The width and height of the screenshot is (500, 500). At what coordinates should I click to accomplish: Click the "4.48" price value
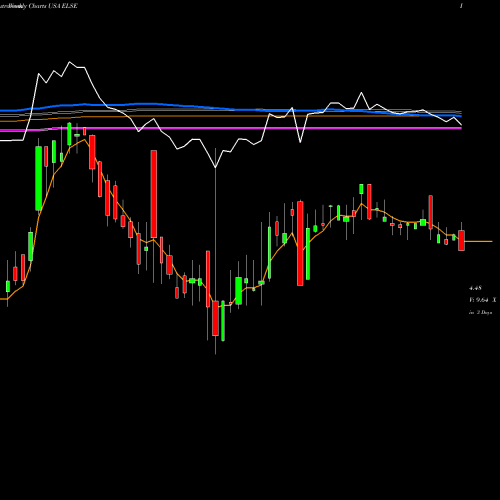(x=475, y=288)
